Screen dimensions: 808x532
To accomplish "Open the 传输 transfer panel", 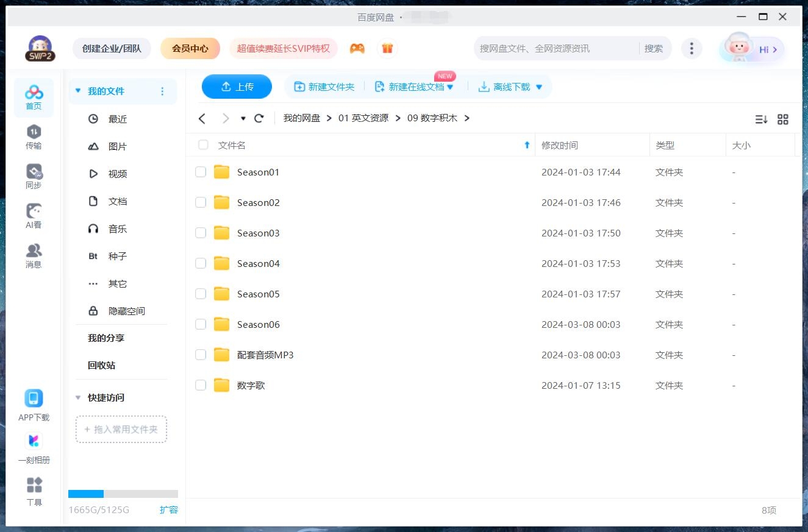I will click(34, 137).
